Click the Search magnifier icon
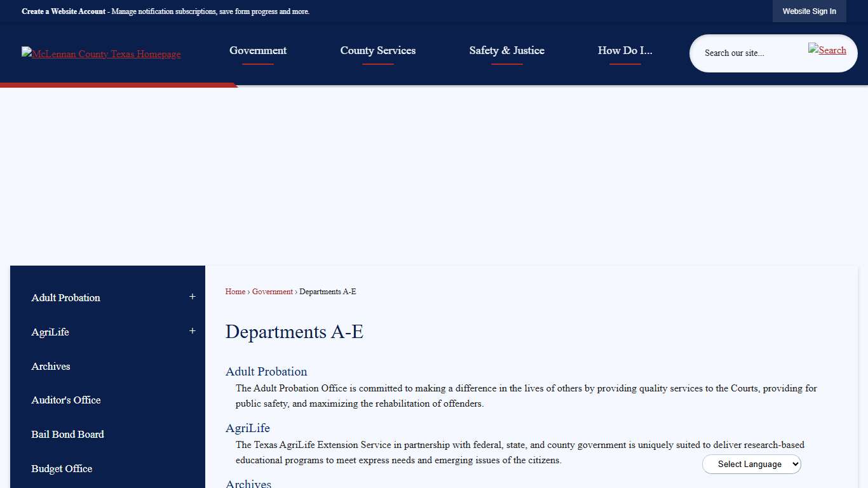868x488 pixels. click(827, 50)
